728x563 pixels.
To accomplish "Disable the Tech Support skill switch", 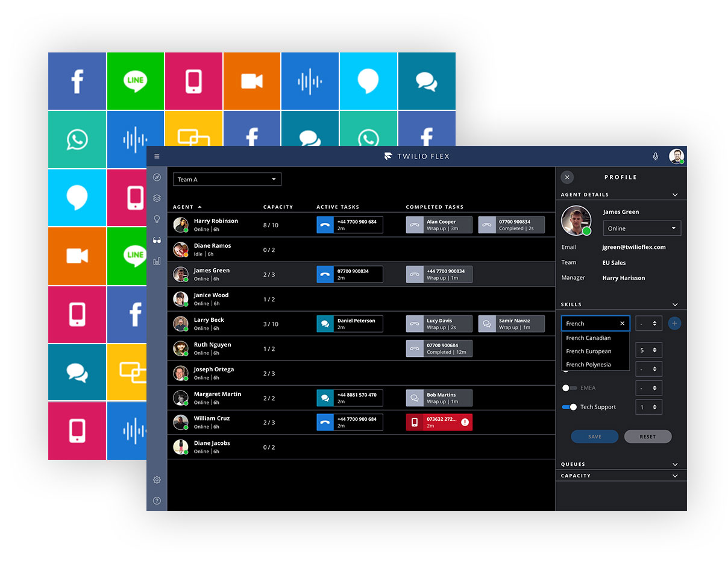I will 570,407.
